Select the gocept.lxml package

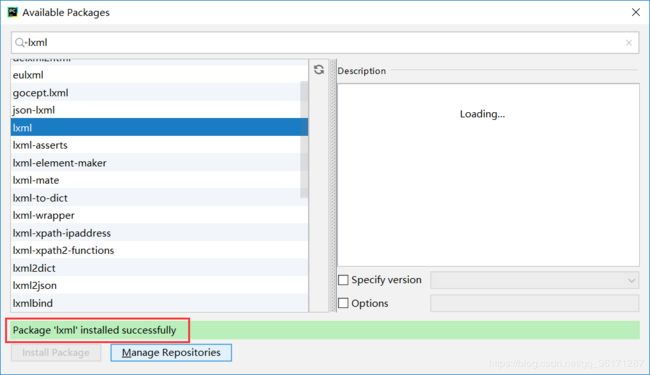[x=160, y=93]
